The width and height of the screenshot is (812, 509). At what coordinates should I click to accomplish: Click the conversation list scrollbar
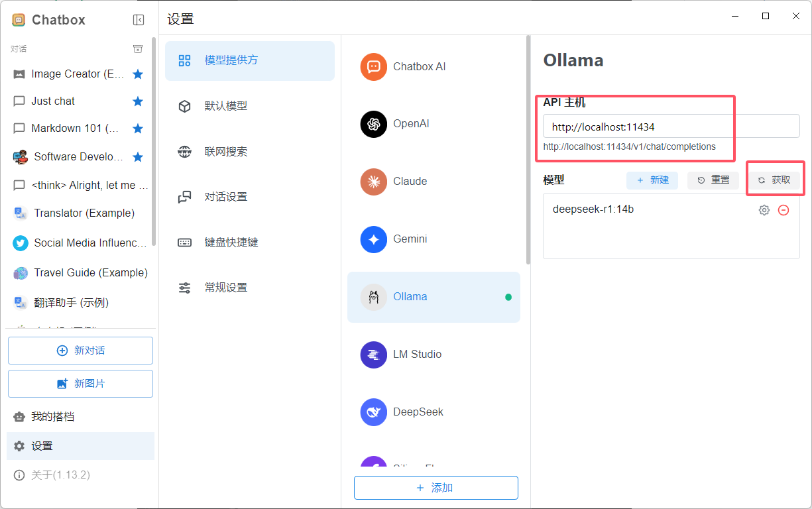point(154,142)
